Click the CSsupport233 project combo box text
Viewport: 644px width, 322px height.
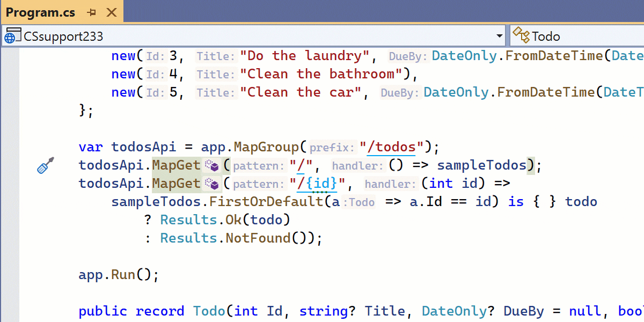coord(63,36)
